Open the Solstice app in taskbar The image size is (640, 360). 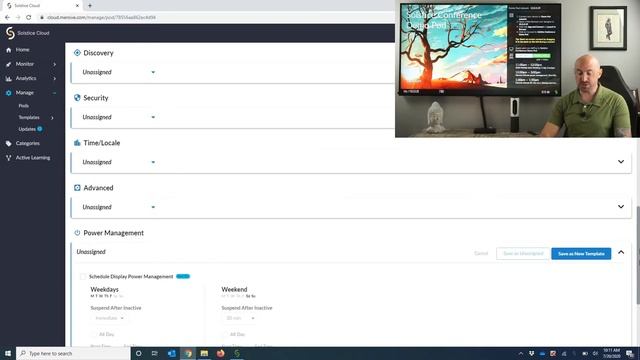[237, 353]
